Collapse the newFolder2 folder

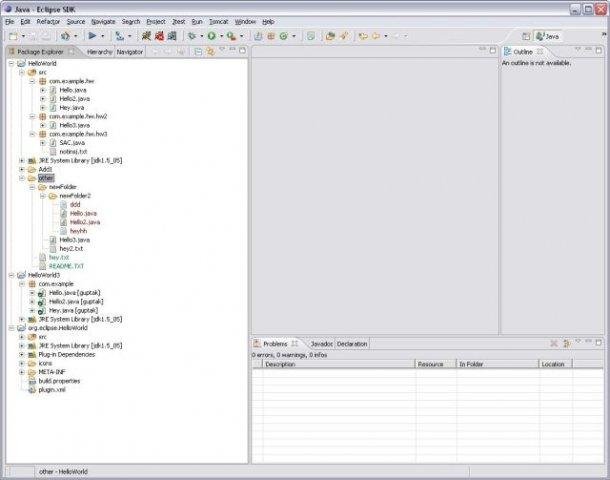click(43, 196)
